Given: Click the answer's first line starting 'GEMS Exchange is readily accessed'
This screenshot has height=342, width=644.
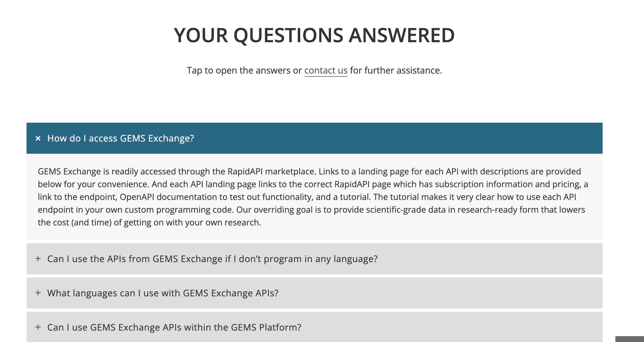Looking at the screenshot, I should (309, 172).
